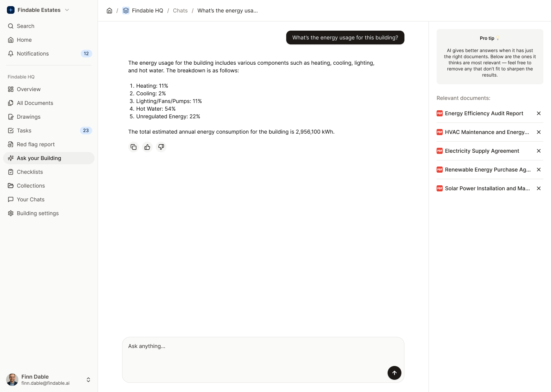Open the Tasks section
The height and width of the screenshot is (392, 551).
49,131
